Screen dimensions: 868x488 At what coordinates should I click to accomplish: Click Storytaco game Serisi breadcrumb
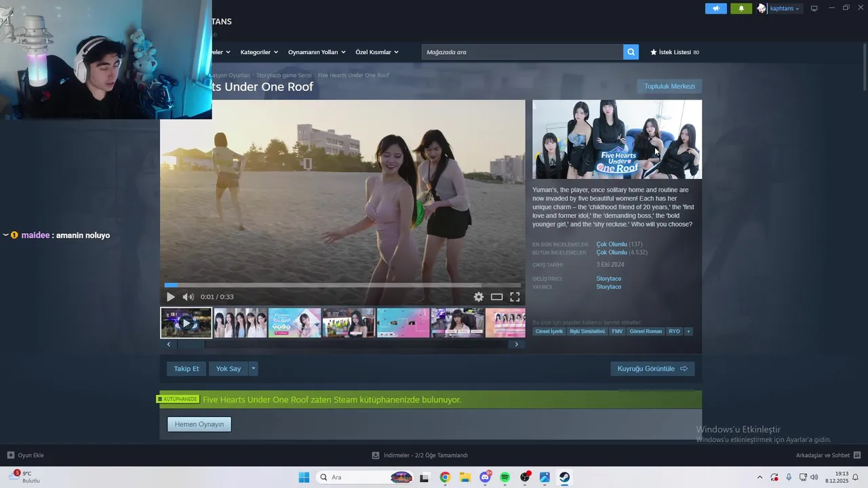pos(284,75)
